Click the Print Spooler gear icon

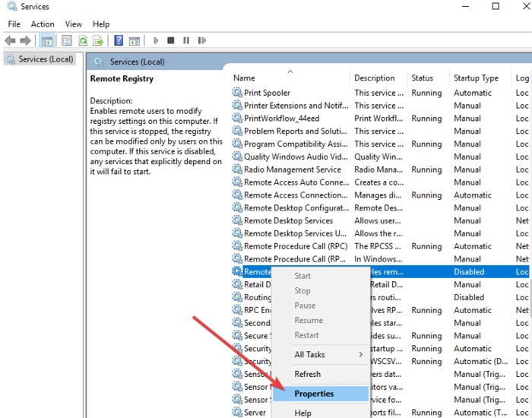pyautogui.click(x=237, y=92)
